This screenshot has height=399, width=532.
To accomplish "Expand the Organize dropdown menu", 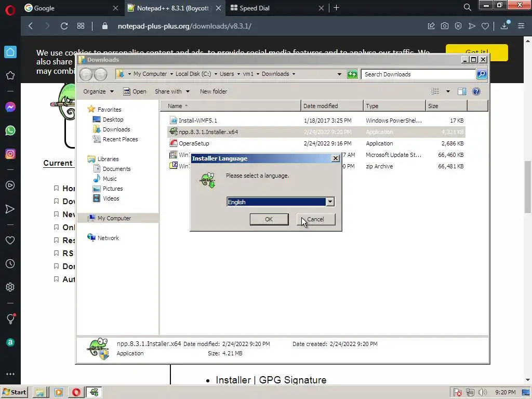I will click(x=112, y=91).
